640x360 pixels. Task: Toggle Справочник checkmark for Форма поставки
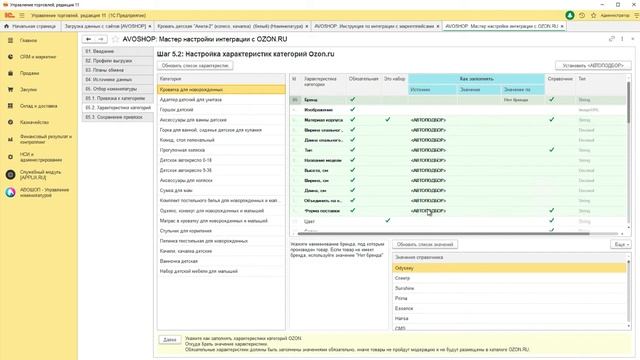[552, 211]
